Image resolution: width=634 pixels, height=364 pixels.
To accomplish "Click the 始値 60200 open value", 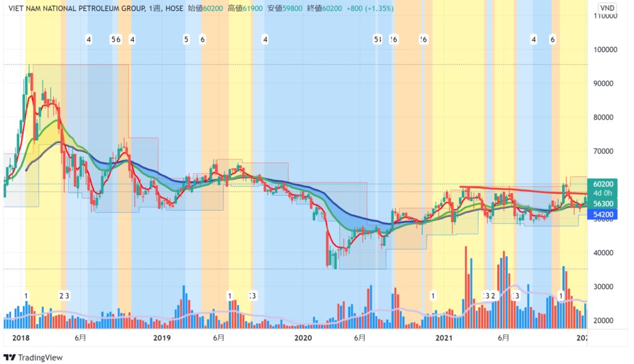I will click(x=206, y=8).
